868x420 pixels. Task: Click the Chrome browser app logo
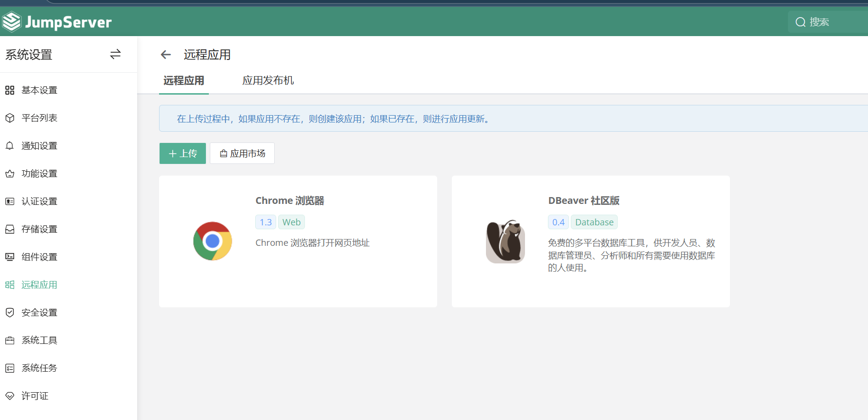[212, 241]
